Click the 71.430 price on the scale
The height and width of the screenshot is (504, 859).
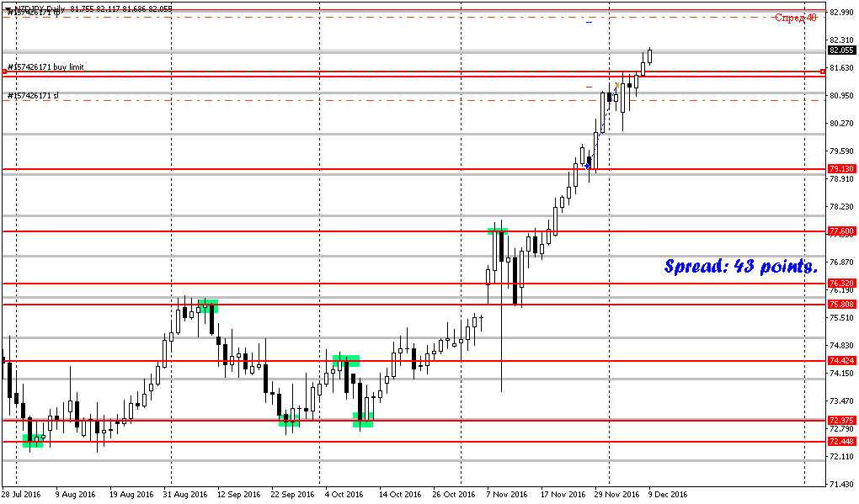842,485
